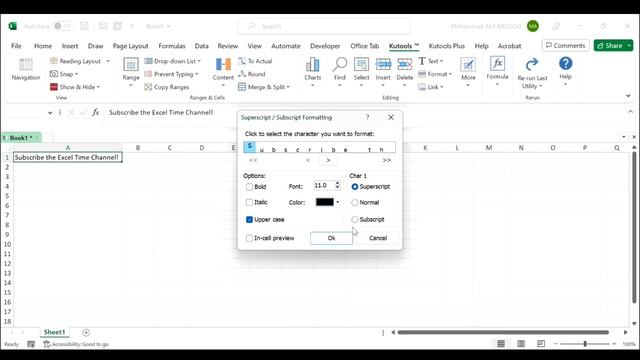Expand Reading Layout dropdown

pos(108,61)
